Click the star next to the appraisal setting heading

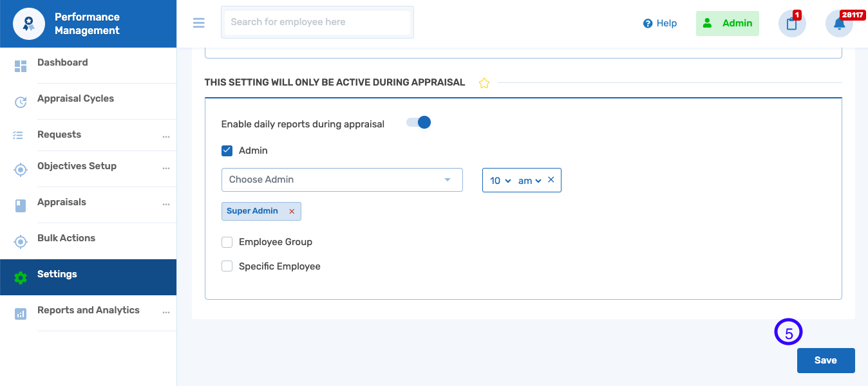click(x=484, y=83)
